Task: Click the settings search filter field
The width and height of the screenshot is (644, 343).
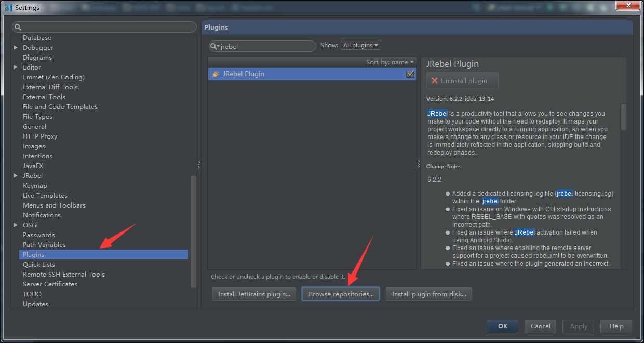Action: click(104, 27)
